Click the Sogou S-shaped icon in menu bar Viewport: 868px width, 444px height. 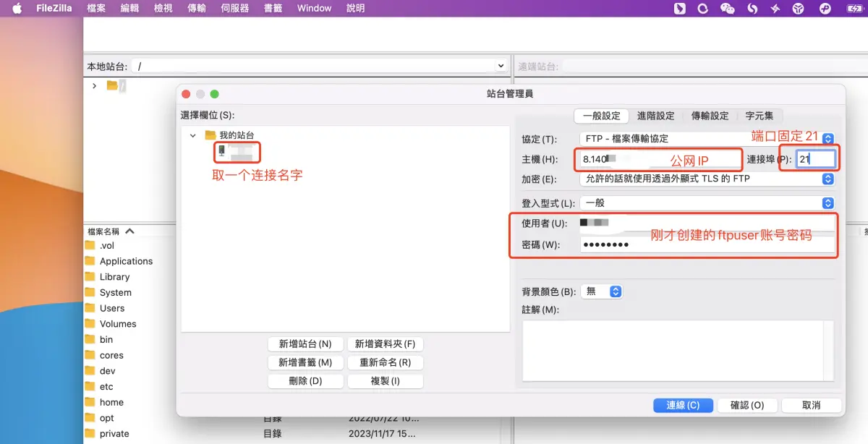point(752,9)
